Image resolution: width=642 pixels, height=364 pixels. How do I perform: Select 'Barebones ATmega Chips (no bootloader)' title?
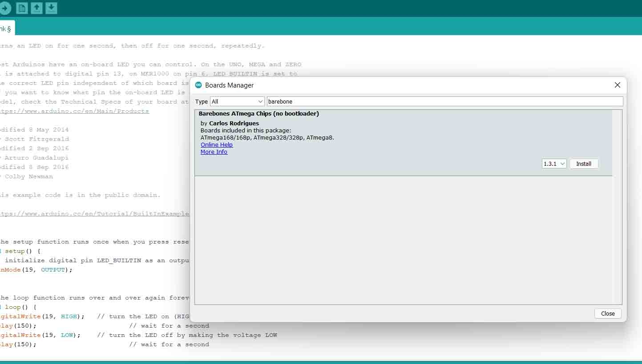click(259, 114)
